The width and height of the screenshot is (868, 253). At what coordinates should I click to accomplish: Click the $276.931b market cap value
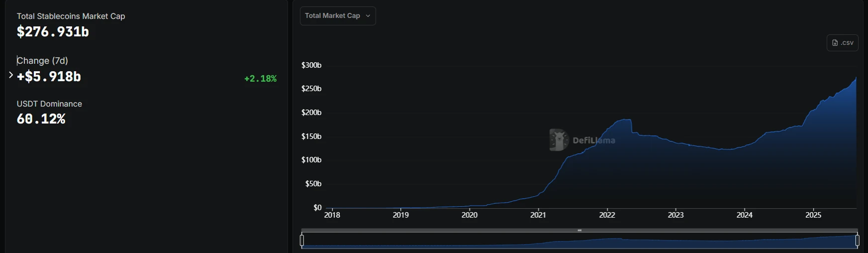pos(53,32)
